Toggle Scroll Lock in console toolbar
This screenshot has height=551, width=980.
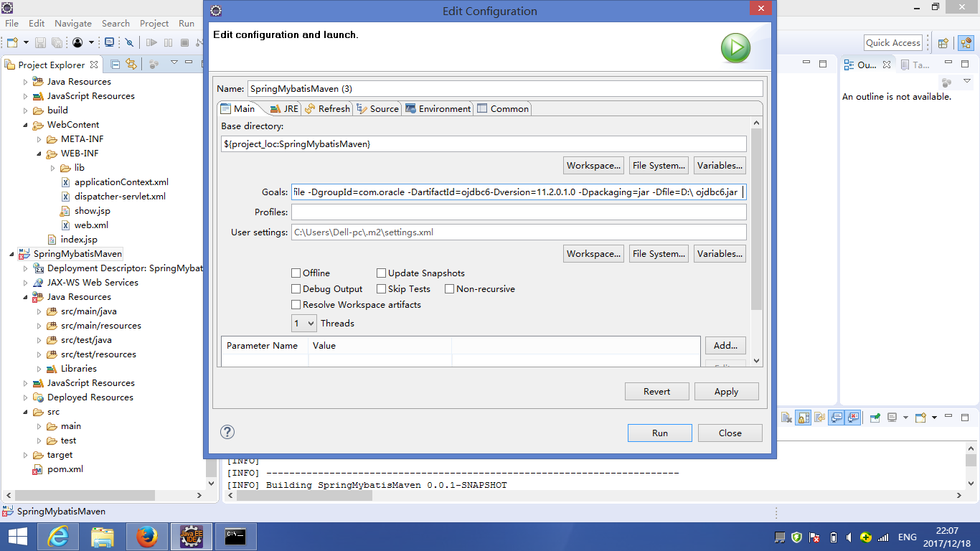(x=803, y=418)
